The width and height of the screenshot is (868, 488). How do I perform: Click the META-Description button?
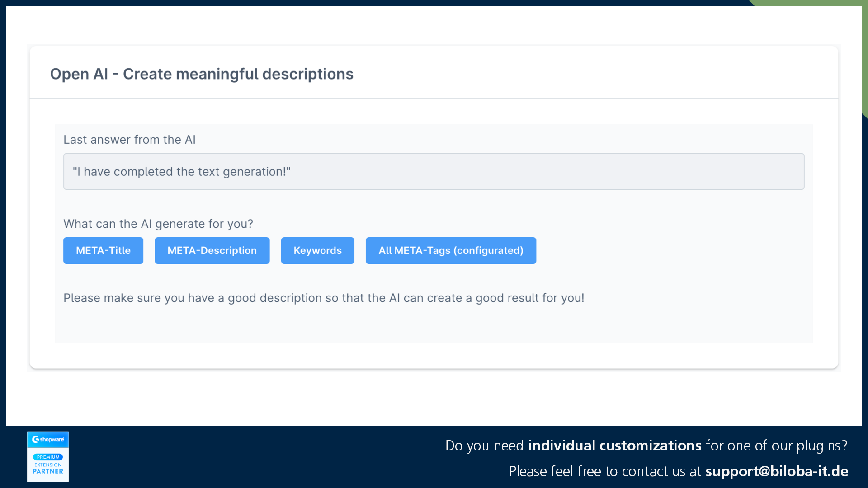point(212,250)
